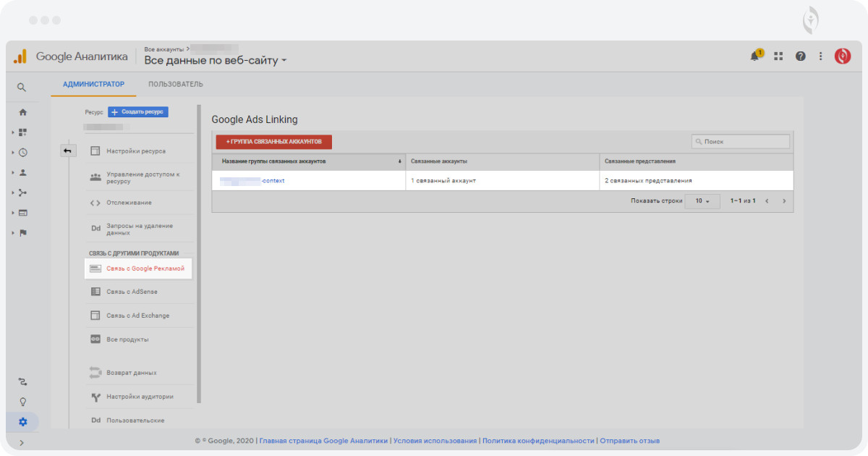Open the 'Связь с AdSense' menu item
Viewport: 868px width, 456px height.
[x=132, y=292]
